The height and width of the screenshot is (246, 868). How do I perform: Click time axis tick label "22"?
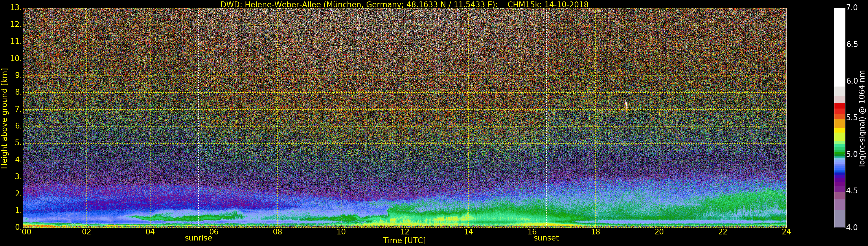(723, 232)
